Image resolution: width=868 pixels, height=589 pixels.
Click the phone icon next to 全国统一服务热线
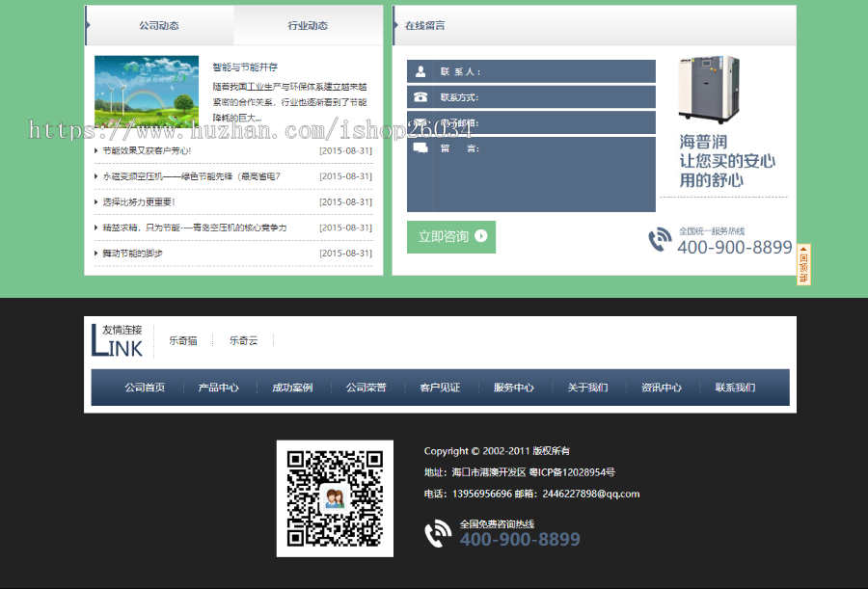click(660, 240)
